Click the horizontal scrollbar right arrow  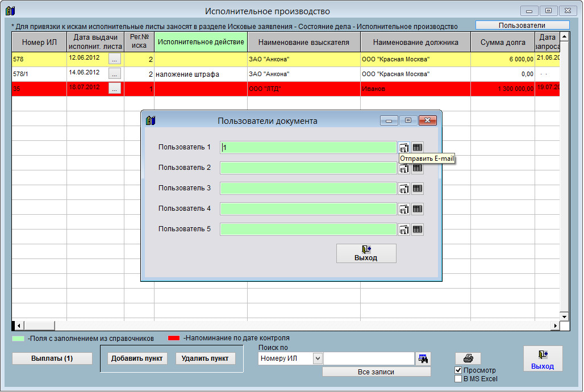tap(556, 326)
